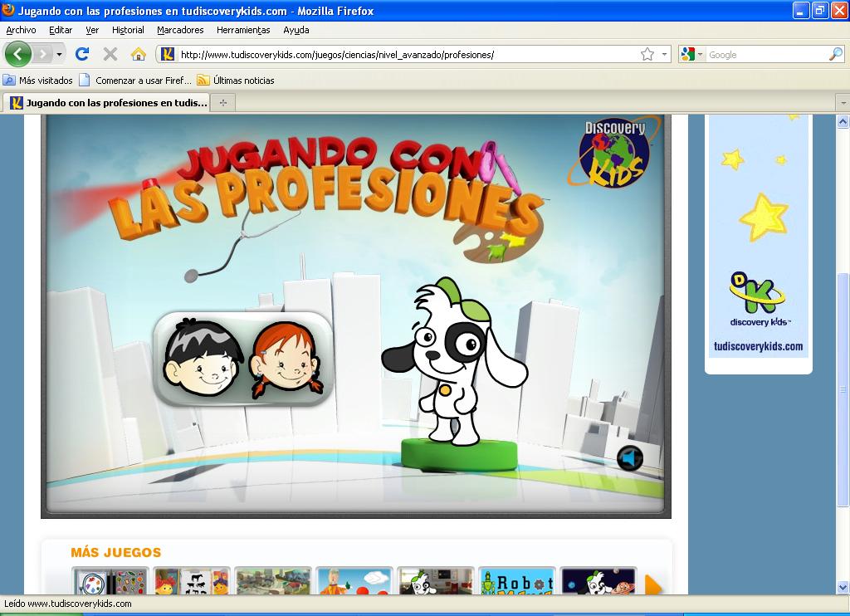
Task: Bookmark this page with the star icon
Action: pyautogui.click(x=647, y=54)
